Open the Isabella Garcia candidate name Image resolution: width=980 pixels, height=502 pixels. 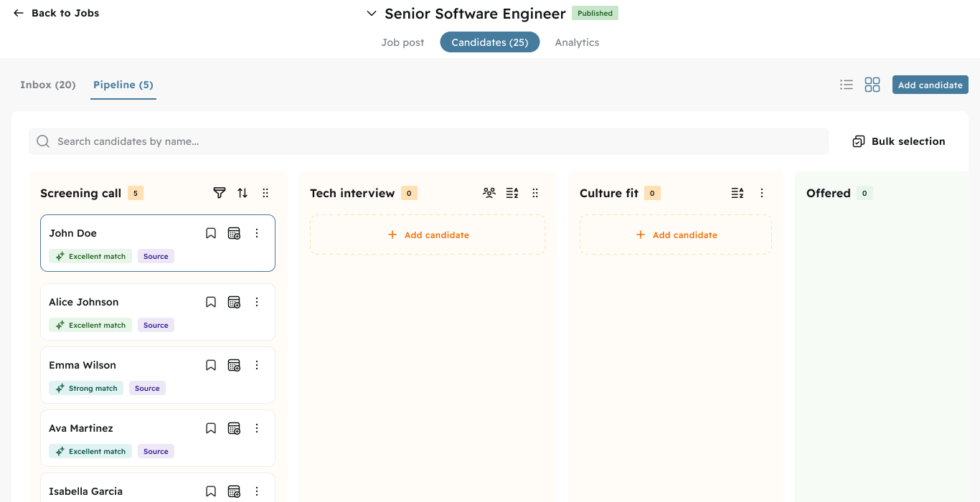(85, 491)
